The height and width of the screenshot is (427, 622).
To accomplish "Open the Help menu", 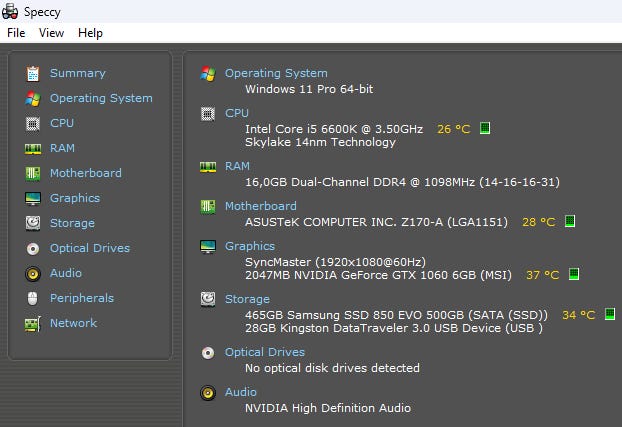I will click(90, 33).
